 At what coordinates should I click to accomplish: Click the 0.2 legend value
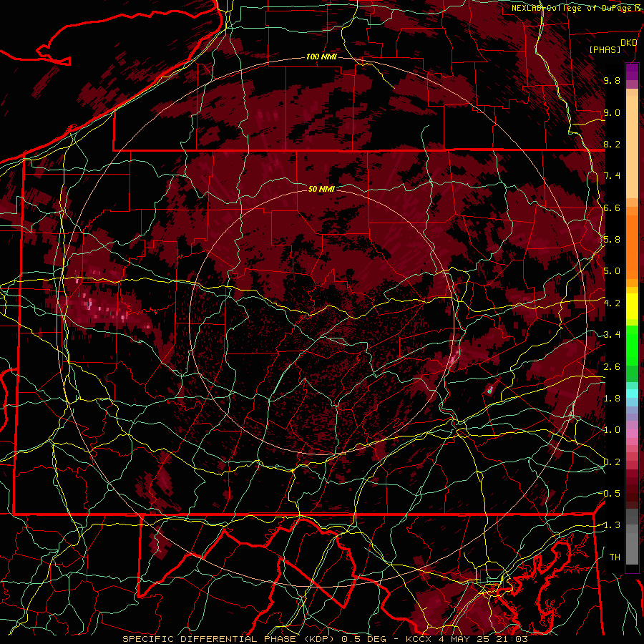point(612,462)
